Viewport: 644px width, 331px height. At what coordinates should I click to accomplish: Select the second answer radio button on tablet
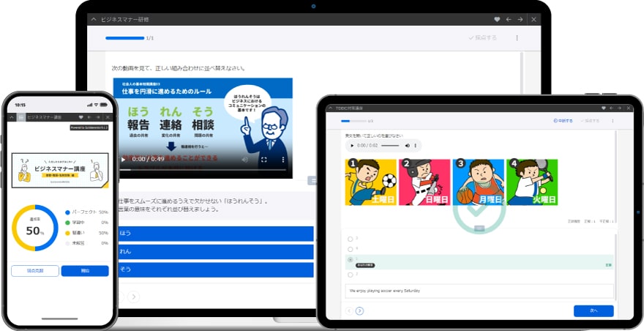[x=350, y=249]
